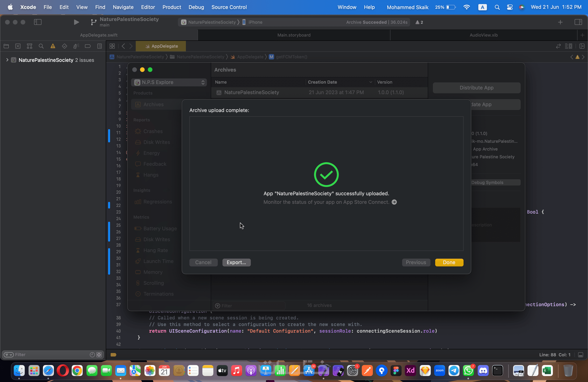Toggle recent files filter clock icon
The height and width of the screenshot is (382, 588).
pos(92,355)
